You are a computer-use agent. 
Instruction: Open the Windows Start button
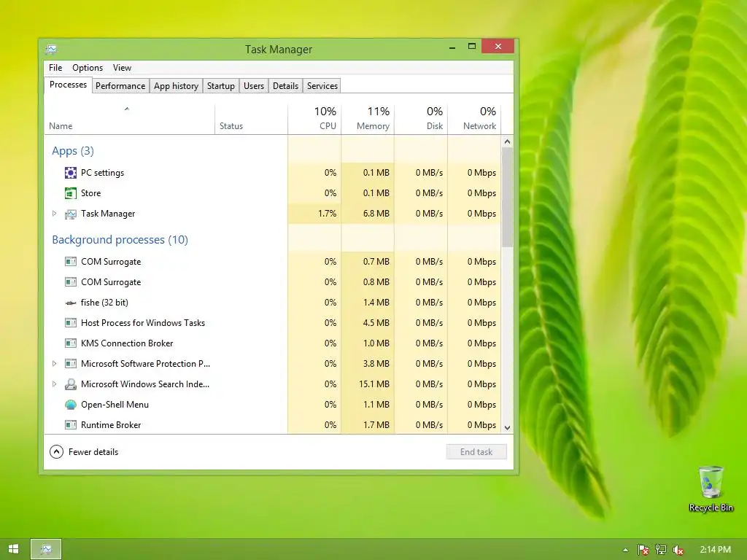[13, 549]
